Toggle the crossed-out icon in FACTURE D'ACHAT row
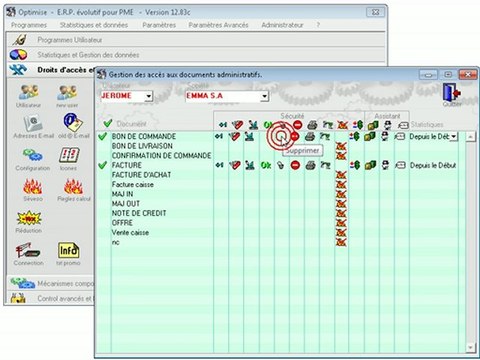Viewport: 480px width, 360px height. 341,175
